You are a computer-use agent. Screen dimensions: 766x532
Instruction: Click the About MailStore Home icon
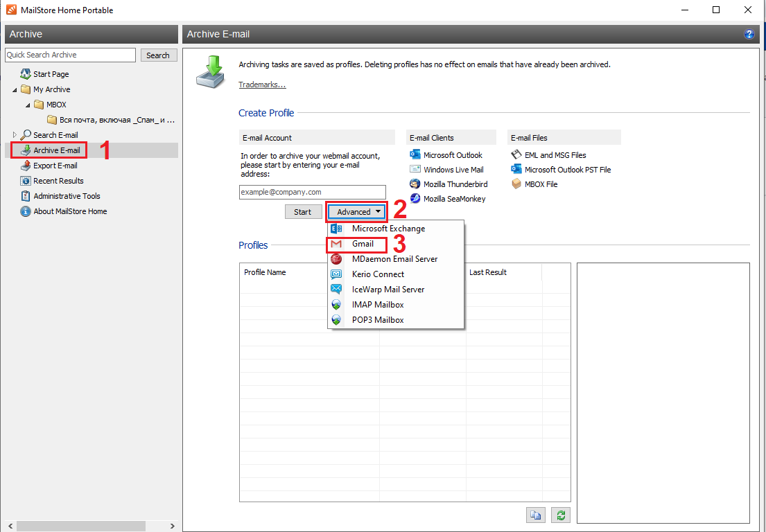pyautogui.click(x=26, y=211)
